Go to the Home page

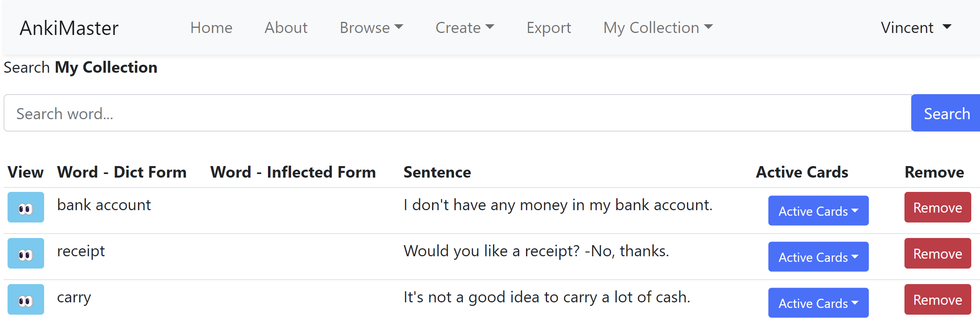[211, 28]
